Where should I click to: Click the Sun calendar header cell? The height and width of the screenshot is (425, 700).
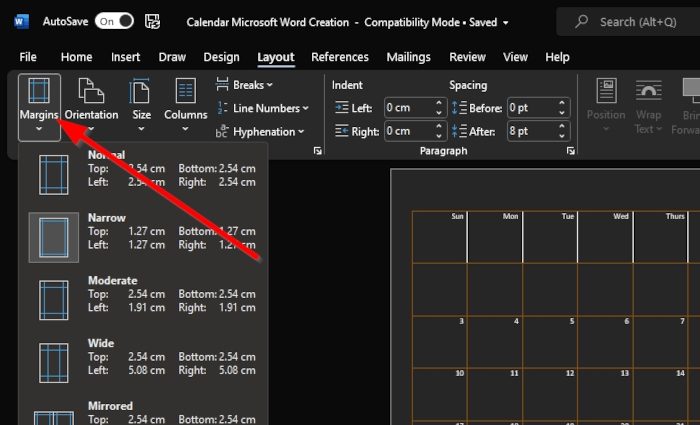pyautogui.click(x=439, y=237)
